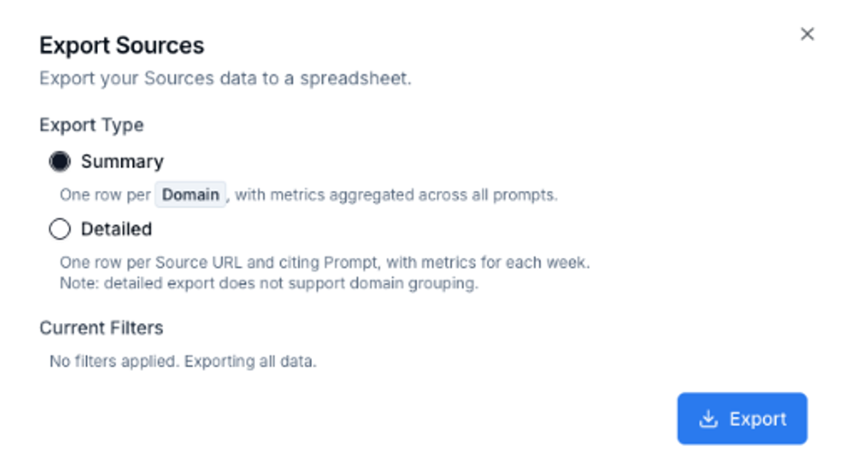The image size is (868, 475).
Task: Click the Detailed option label text
Action: point(117,229)
